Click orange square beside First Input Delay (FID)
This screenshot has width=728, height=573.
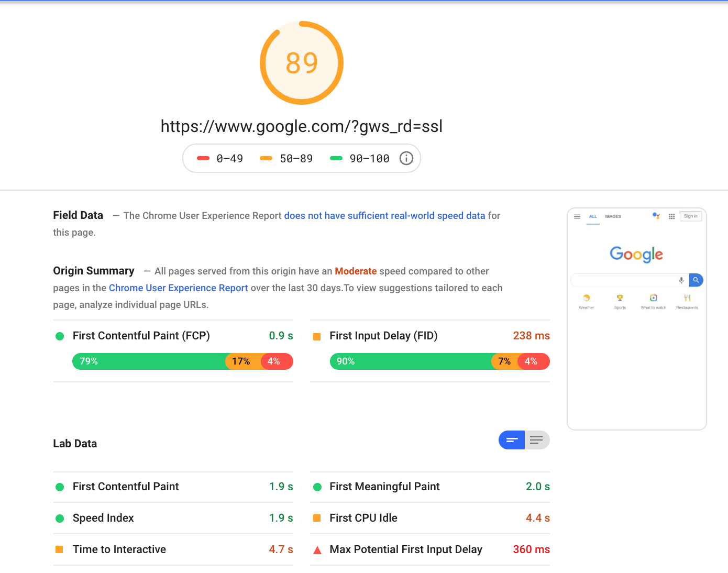coord(317,336)
